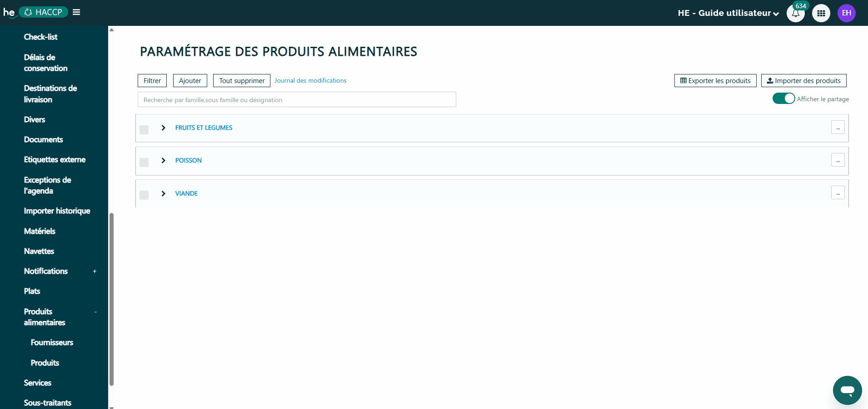868x409 pixels.
Task: Open the apps grid icon
Action: [821, 13]
